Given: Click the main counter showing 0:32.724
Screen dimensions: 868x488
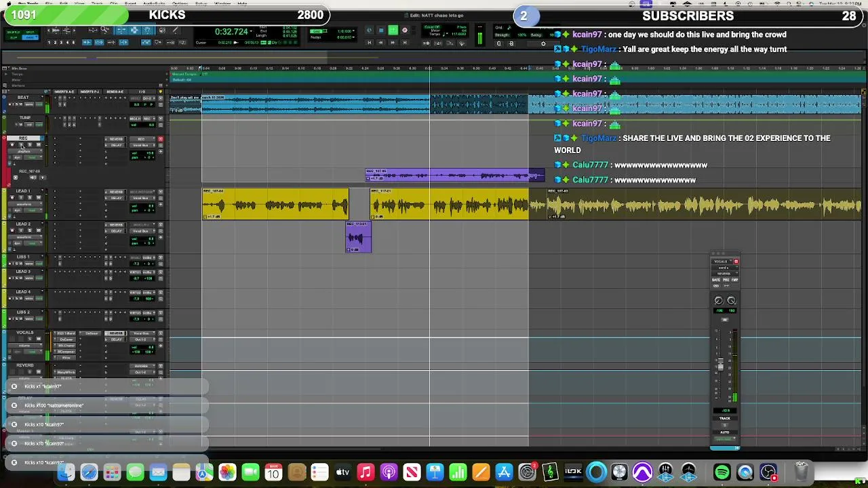Looking at the screenshot, I should (231, 32).
